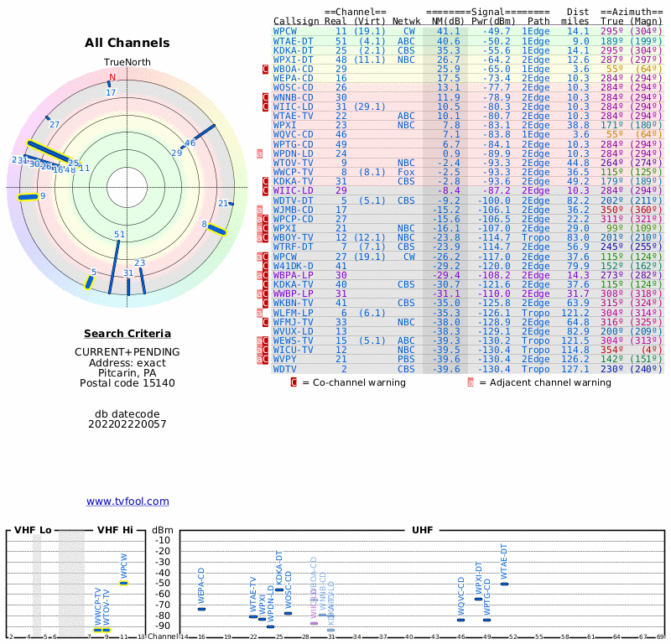Click the channel 21 marker on the radar's east side
This screenshot has width=671, height=644.
pyautogui.click(x=231, y=204)
